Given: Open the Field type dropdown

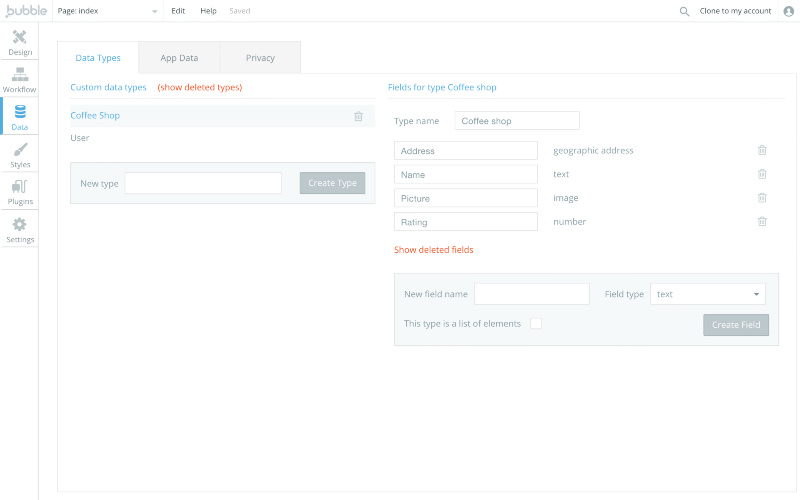Looking at the screenshot, I should pyautogui.click(x=708, y=294).
